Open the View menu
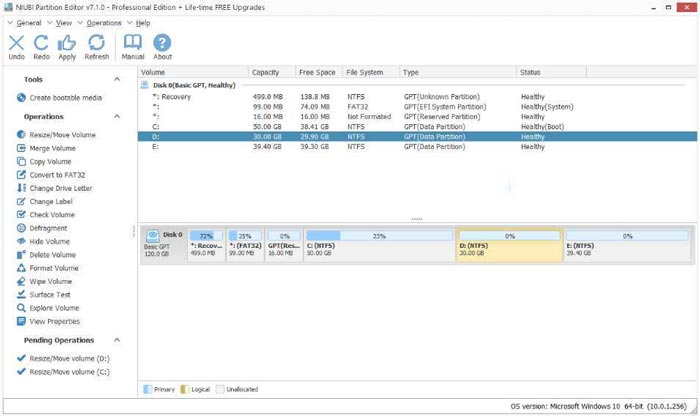 [x=64, y=23]
